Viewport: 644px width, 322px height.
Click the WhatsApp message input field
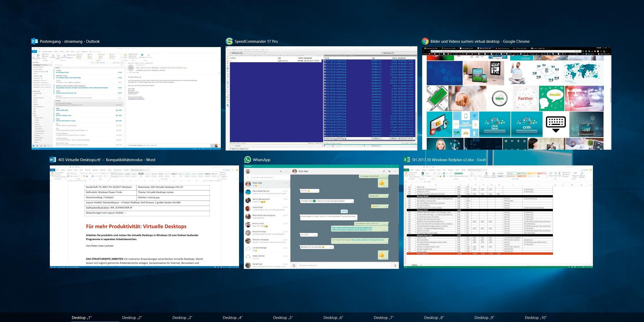tap(329, 266)
